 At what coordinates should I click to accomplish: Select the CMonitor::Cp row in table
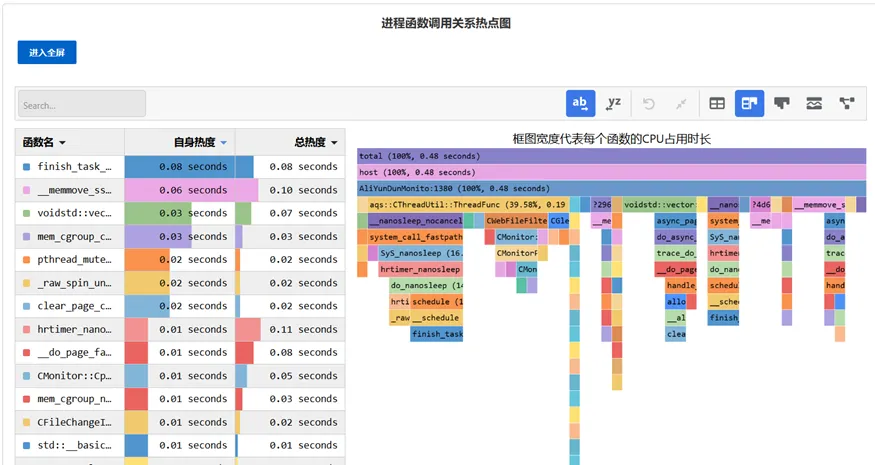tap(180, 376)
